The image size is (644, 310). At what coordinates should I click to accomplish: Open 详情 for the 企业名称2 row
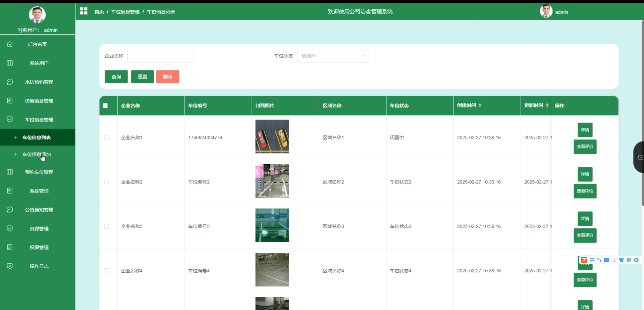coord(585,174)
